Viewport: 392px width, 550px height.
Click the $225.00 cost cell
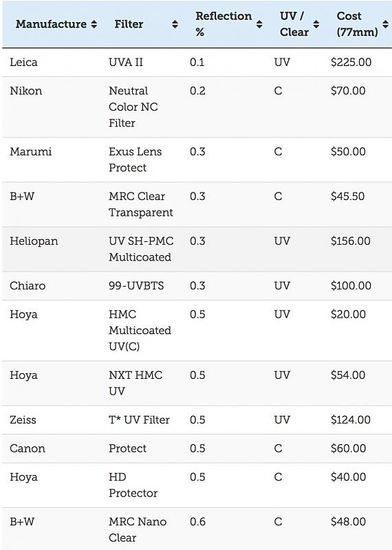(351, 63)
